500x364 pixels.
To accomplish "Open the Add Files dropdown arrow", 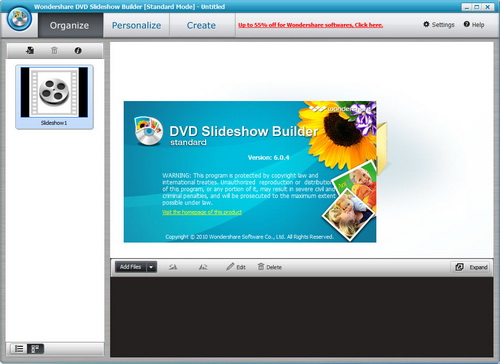I will pyautogui.click(x=151, y=267).
